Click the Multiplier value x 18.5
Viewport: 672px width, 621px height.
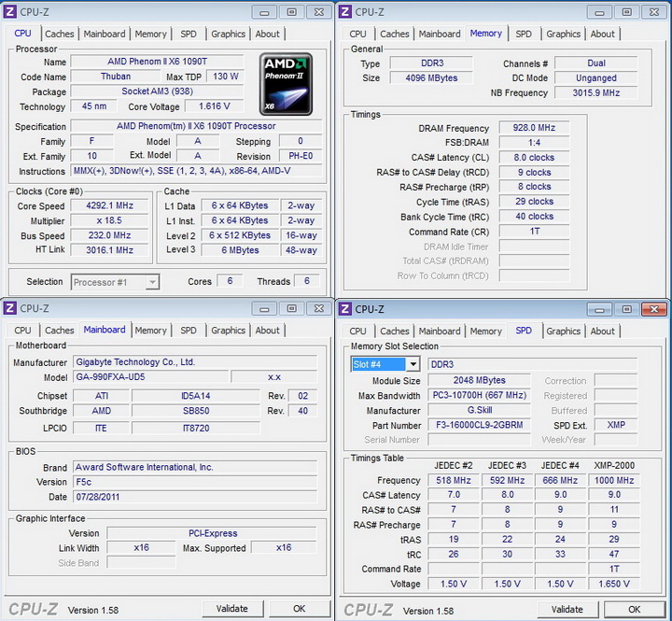pyautogui.click(x=110, y=220)
